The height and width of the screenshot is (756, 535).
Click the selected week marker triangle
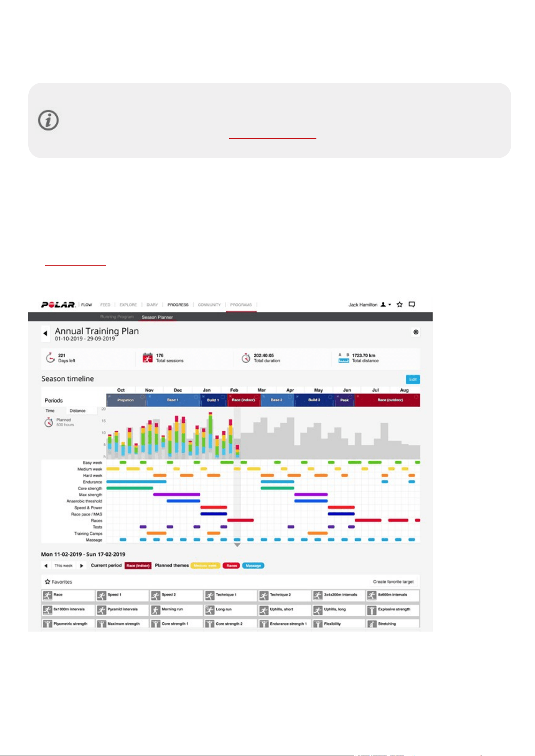[x=237, y=545]
